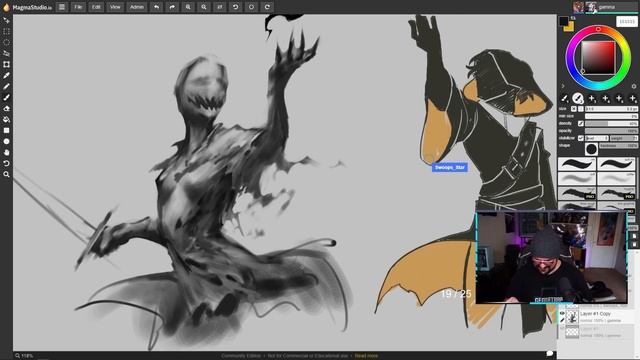
Task: Choose the top-right brush stroke thumbnail
Action: 616,164
